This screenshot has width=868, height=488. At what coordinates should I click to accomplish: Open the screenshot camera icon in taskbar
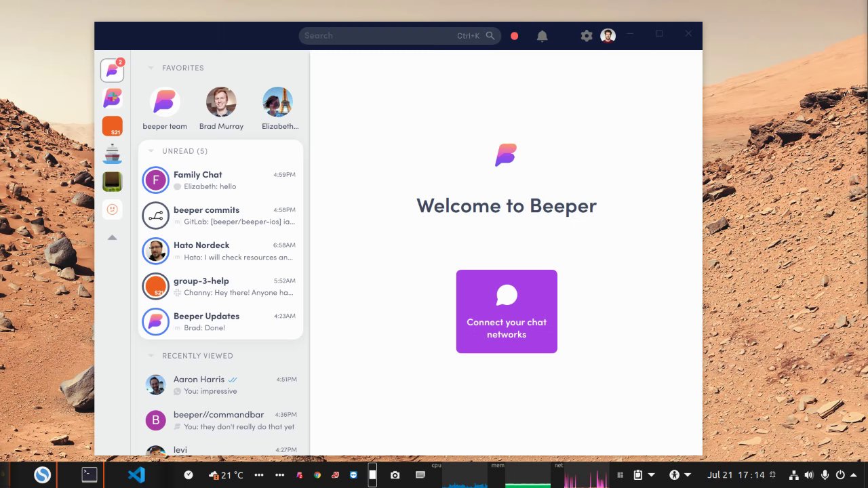click(395, 475)
